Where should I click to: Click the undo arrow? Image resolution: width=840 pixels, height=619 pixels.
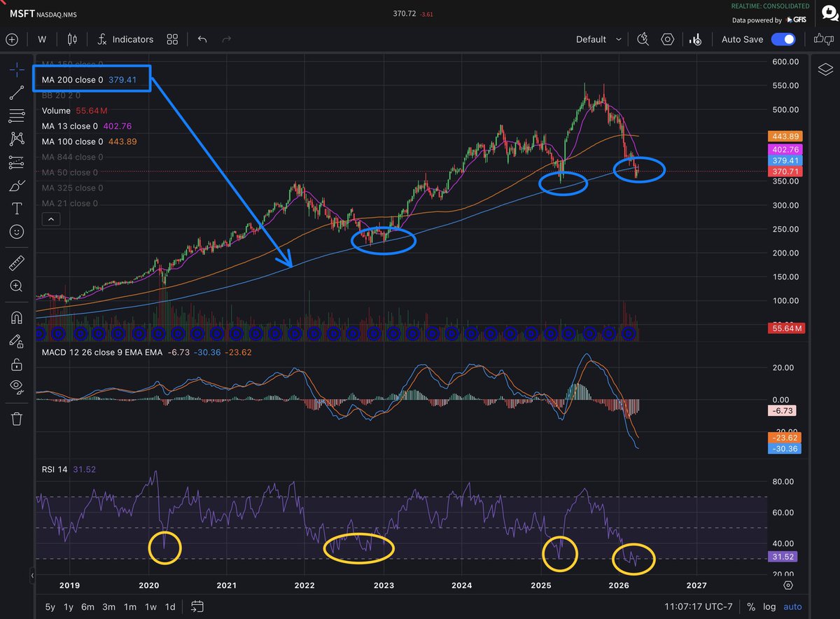pos(202,39)
